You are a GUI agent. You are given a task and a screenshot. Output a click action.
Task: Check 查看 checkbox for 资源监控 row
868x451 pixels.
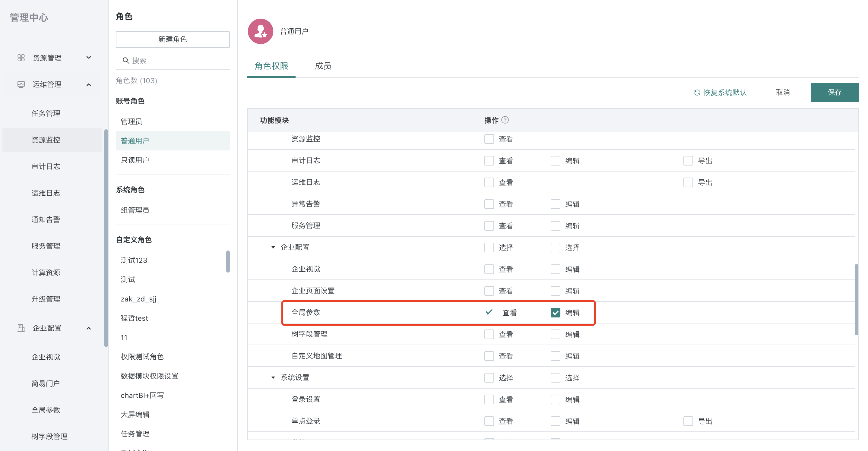[x=489, y=139]
